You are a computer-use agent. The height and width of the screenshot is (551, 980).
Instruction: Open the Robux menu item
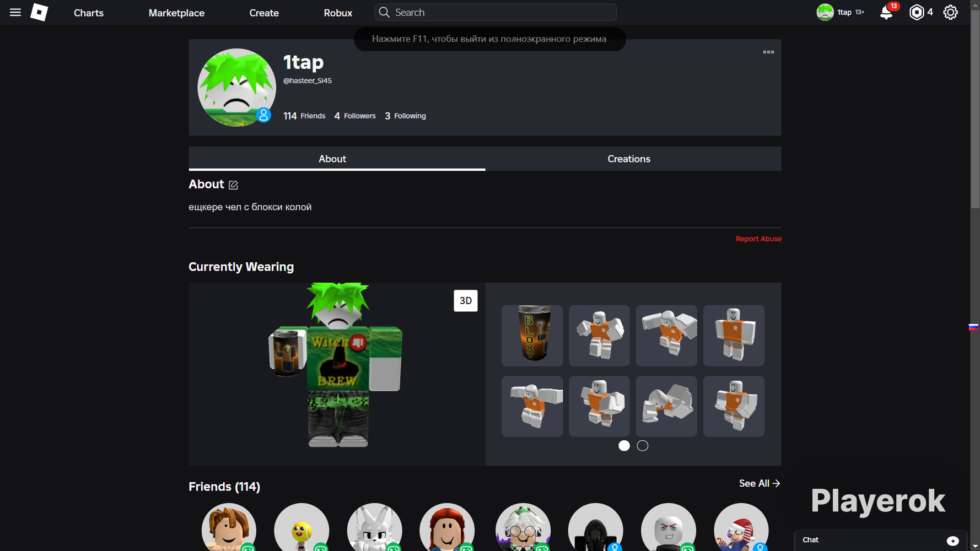[338, 13]
